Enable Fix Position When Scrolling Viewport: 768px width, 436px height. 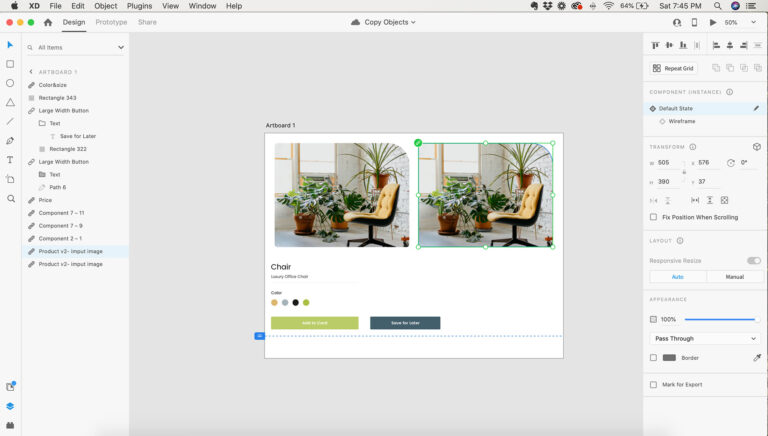click(653, 217)
